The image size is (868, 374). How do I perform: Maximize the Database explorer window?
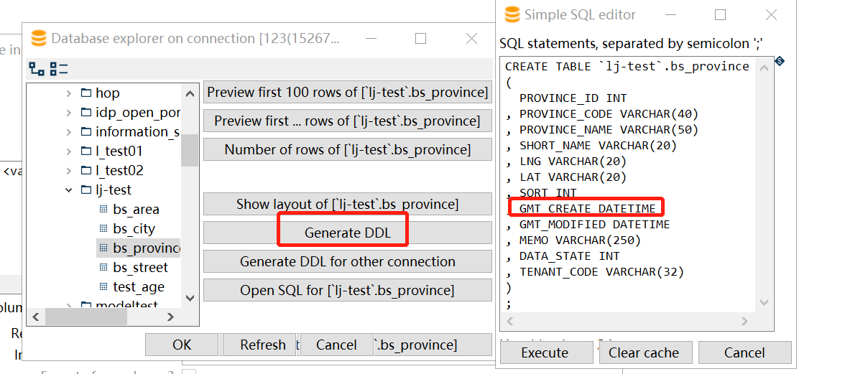421,39
